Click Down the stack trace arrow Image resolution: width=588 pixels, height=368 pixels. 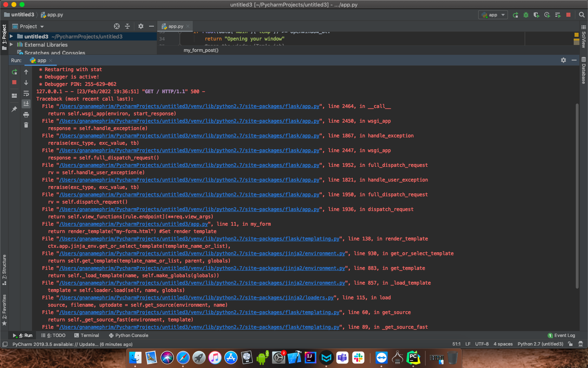(x=26, y=83)
